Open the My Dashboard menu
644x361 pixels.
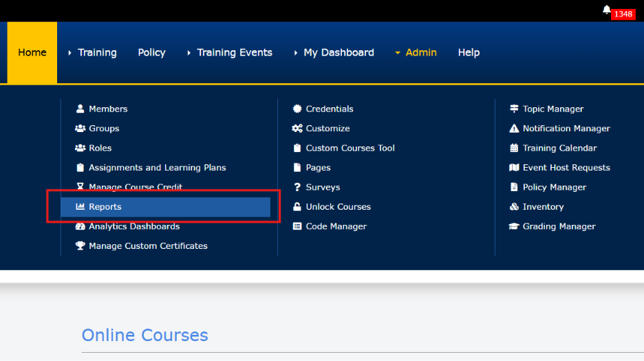[x=339, y=52]
